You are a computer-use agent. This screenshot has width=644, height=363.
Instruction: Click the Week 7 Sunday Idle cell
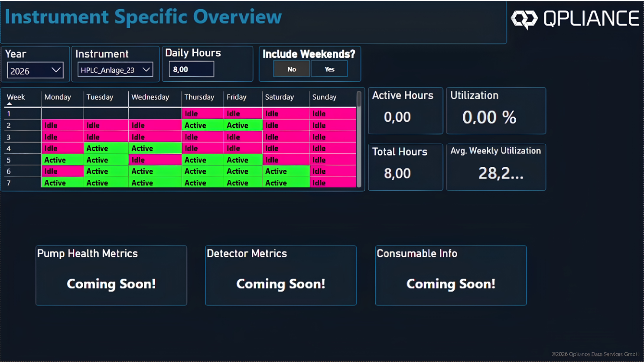pyautogui.click(x=333, y=183)
